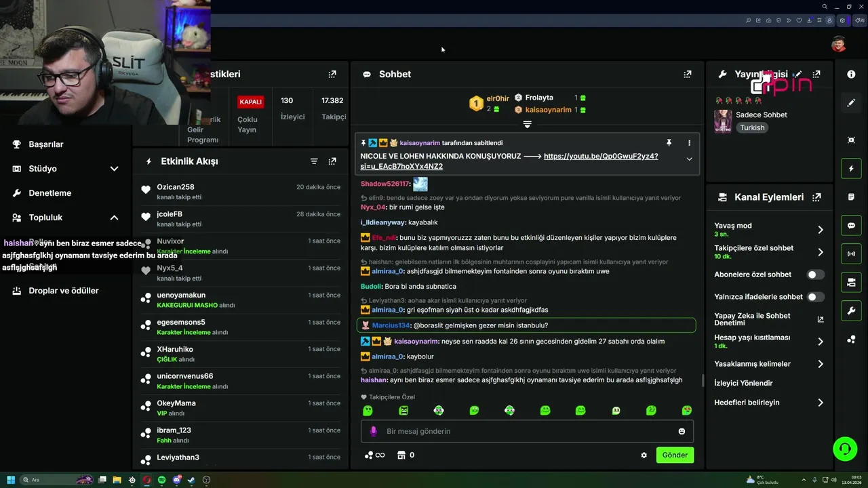Insert the angry square green emote
The width and height of the screenshot is (868, 488).
click(403, 411)
